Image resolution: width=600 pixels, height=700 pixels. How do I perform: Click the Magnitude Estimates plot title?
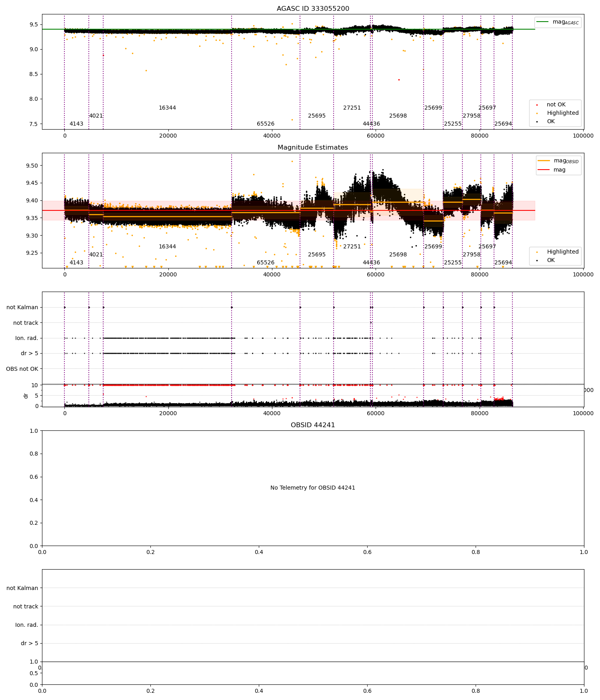[x=313, y=148]
